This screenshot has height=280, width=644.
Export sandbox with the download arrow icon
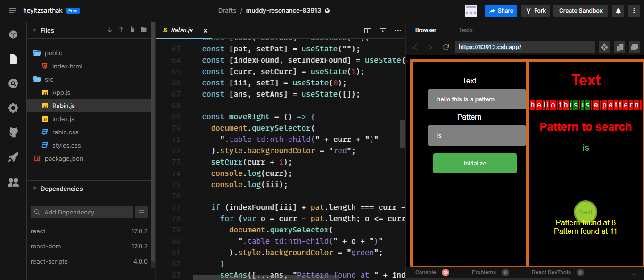pyautogui.click(x=110, y=30)
